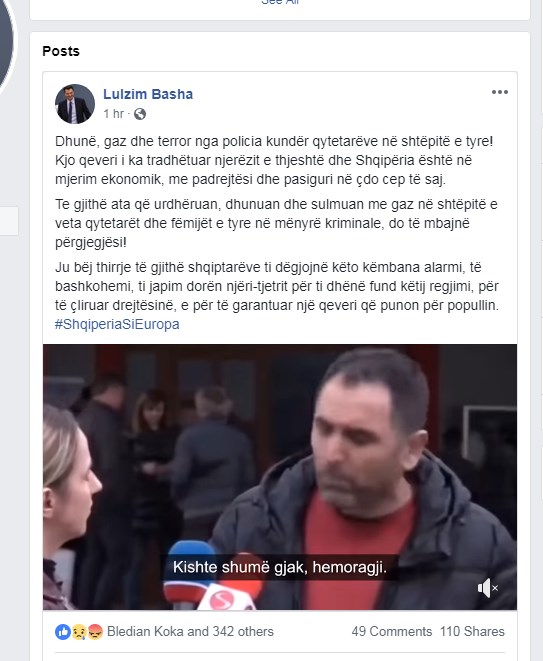
Task: Click the See All link above Posts
Action: coord(280,2)
